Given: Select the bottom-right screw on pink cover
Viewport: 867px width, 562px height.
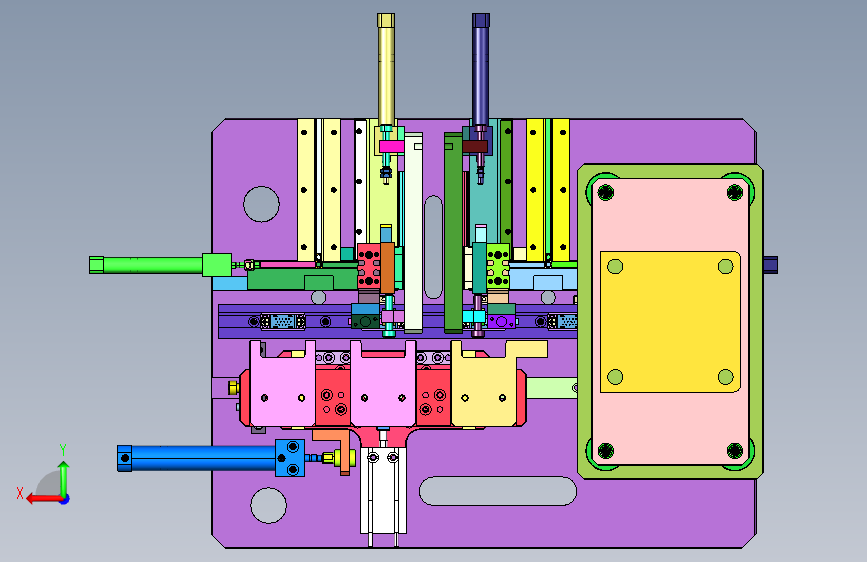Looking at the screenshot, I should point(735,450).
